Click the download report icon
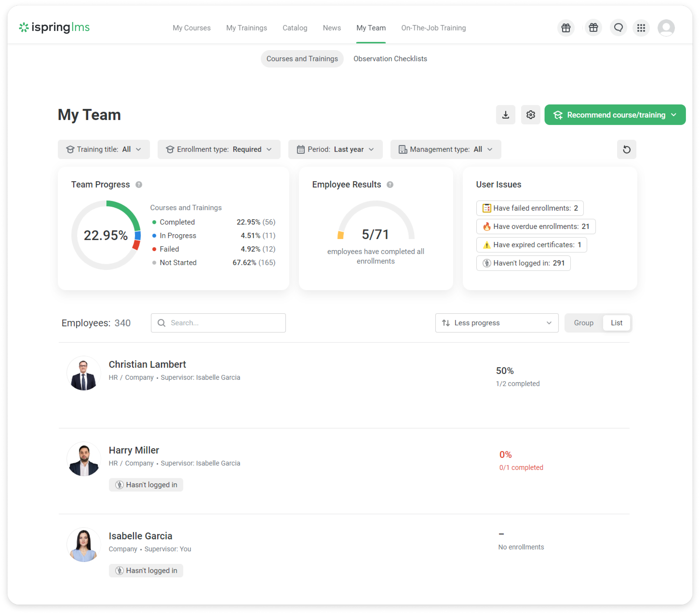The width and height of the screenshot is (700, 614). (506, 115)
